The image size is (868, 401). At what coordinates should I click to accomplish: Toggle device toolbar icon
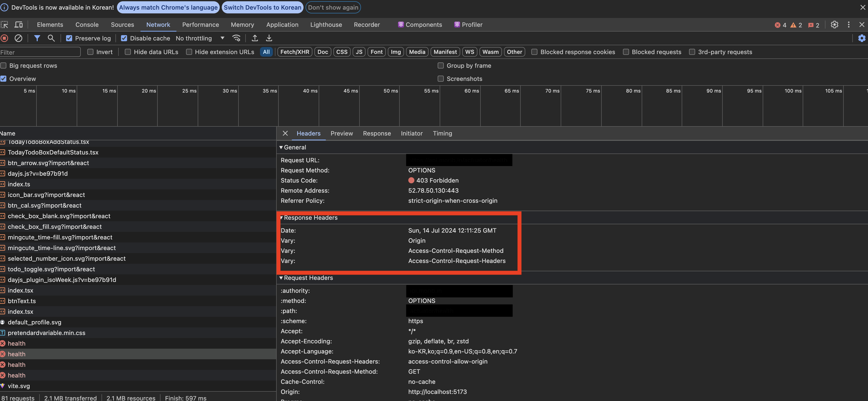(x=18, y=25)
